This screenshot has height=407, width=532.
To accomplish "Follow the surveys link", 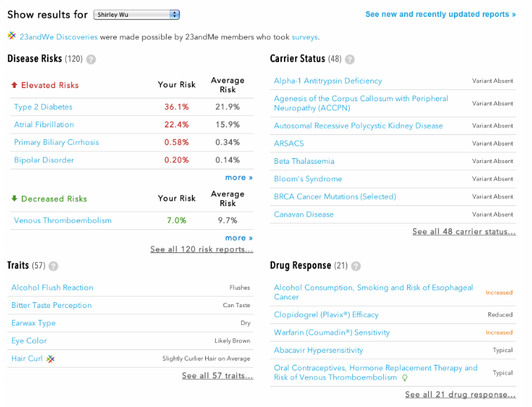I will coord(305,37).
